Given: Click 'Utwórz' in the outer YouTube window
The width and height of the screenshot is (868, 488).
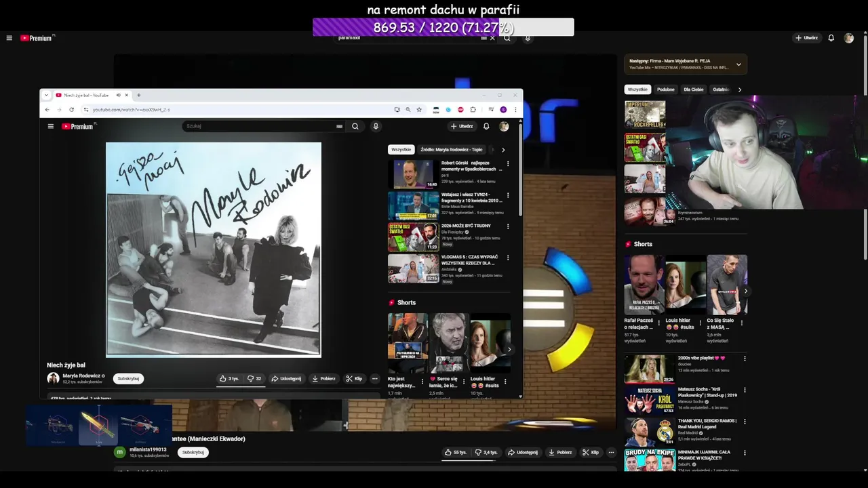Looking at the screenshot, I should click(806, 38).
